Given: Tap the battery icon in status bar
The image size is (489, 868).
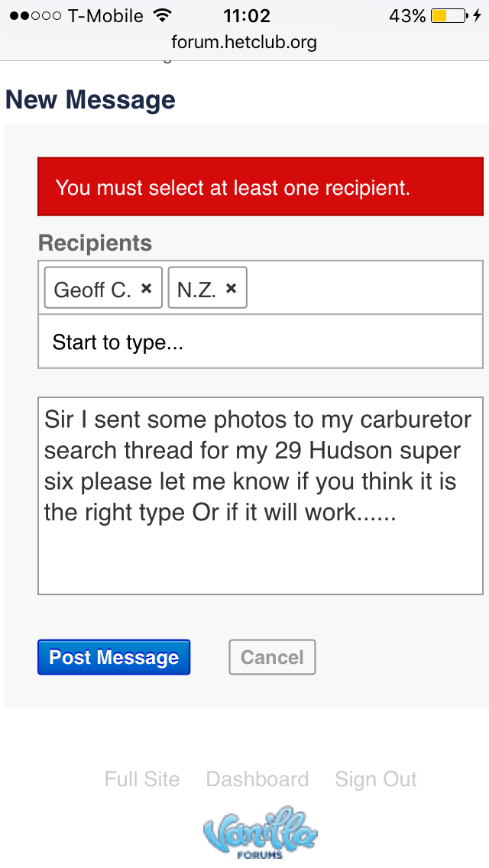Looking at the screenshot, I should pos(448,15).
